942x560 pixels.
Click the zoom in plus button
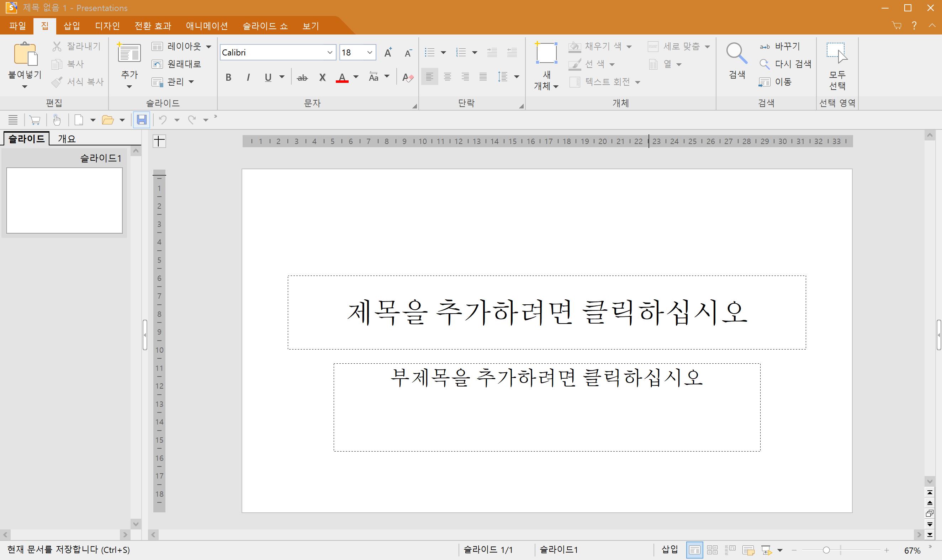[x=887, y=550]
